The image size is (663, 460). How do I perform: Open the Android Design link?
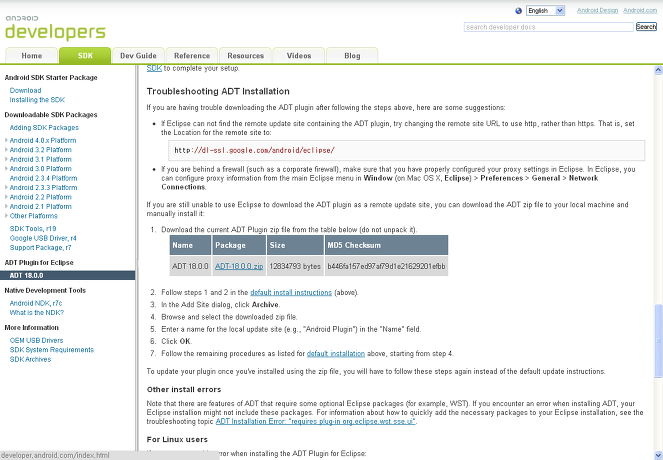pos(597,11)
